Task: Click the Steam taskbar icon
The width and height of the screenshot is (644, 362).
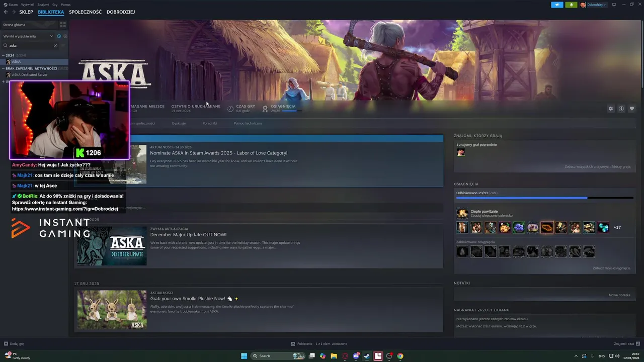Action: (x=367, y=356)
